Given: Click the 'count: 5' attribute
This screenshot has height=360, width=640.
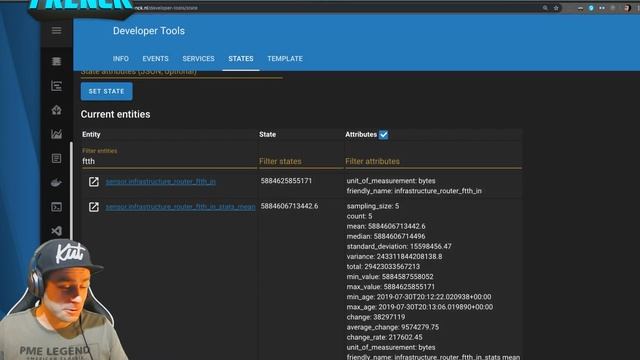Looking at the screenshot, I should point(360,216).
